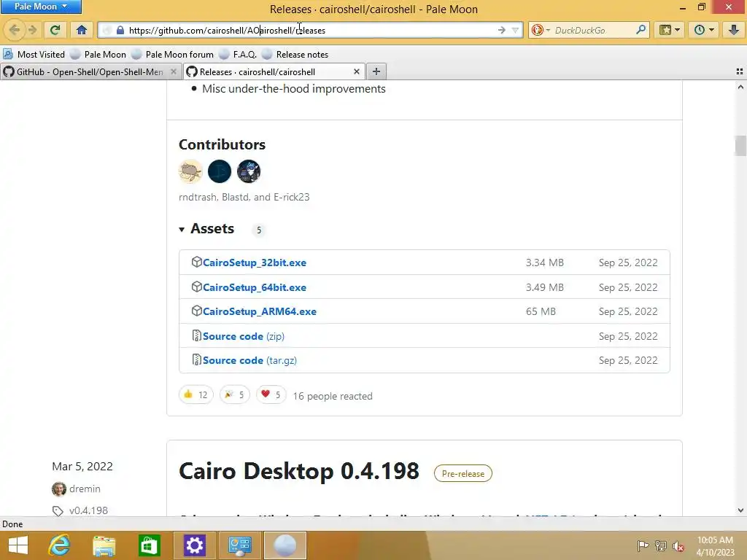Open the Pale Moon application menu
Screen dimensions: 747x560
pyautogui.click(x=41, y=7)
